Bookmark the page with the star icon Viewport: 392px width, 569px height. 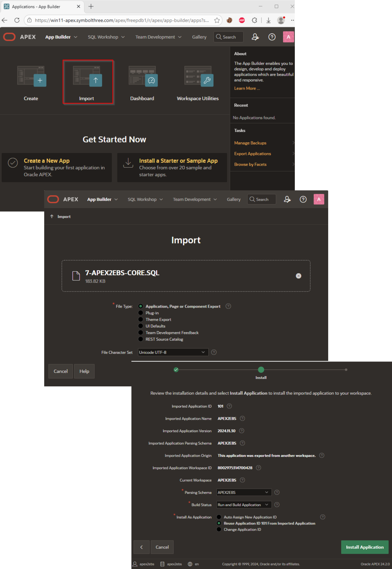[x=217, y=20]
